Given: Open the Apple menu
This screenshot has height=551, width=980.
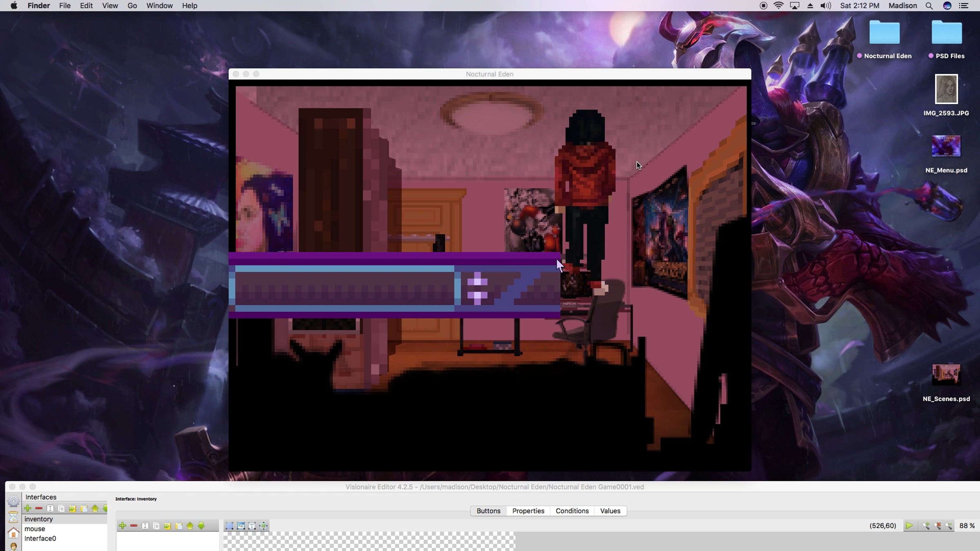Looking at the screenshot, I should pyautogui.click(x=13, y=6).
